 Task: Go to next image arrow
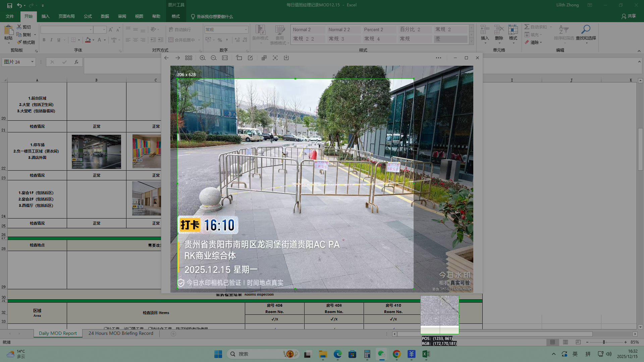point(177,58)
